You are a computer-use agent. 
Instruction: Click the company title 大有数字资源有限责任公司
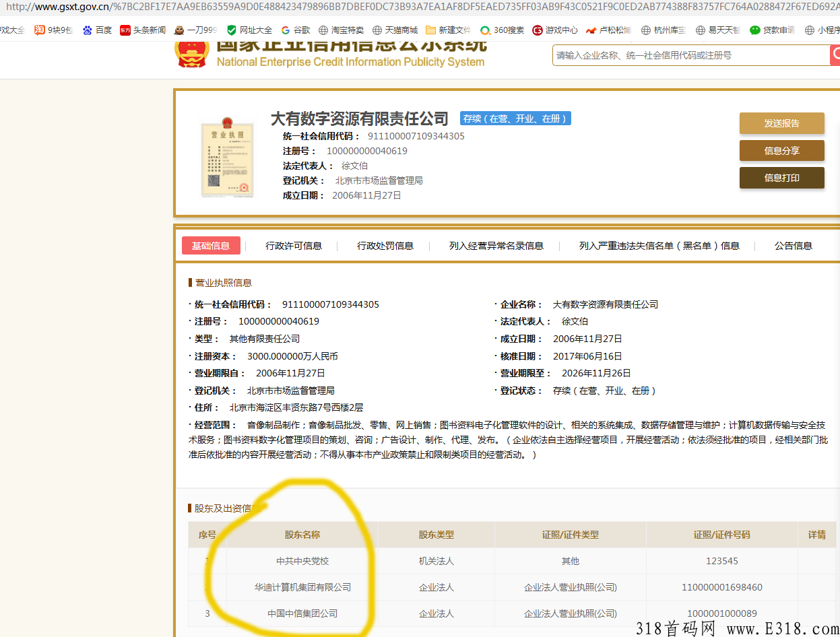point(359,119)
